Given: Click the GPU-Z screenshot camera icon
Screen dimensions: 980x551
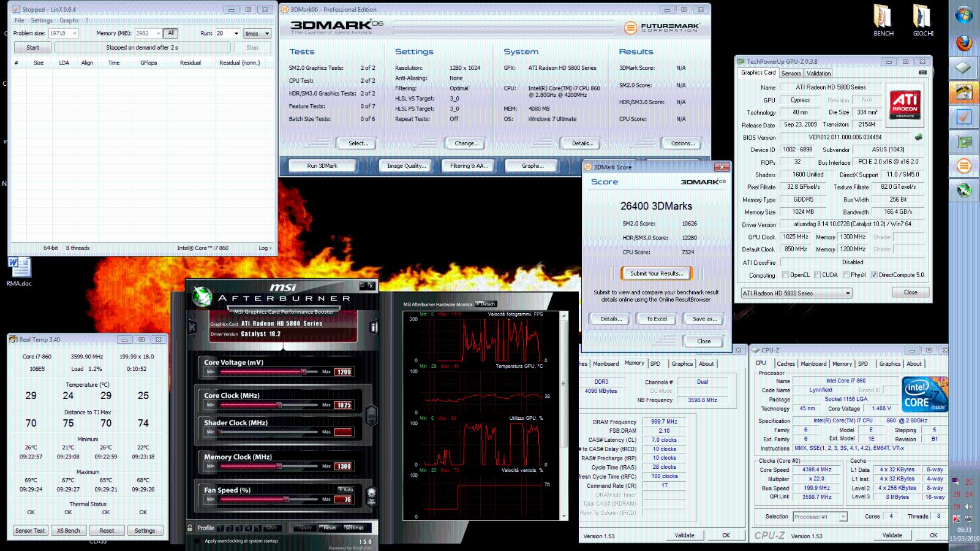Looking at the screenshot, I should click(x=922, y=72).
